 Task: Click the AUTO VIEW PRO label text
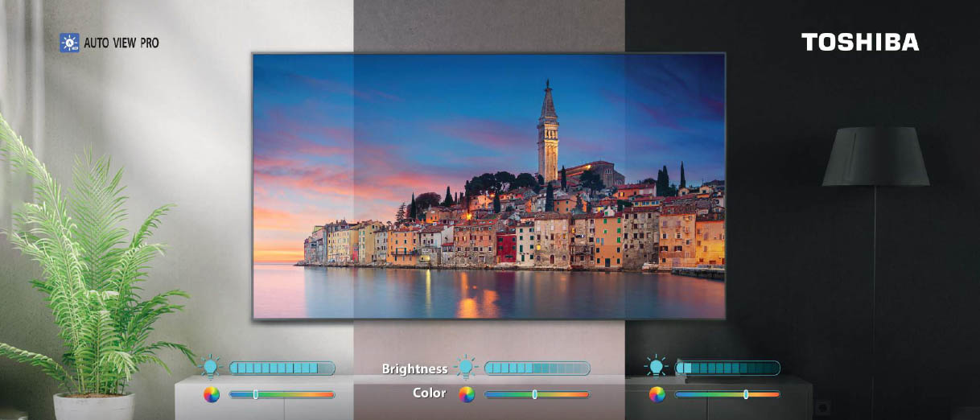tap(121, 43)
